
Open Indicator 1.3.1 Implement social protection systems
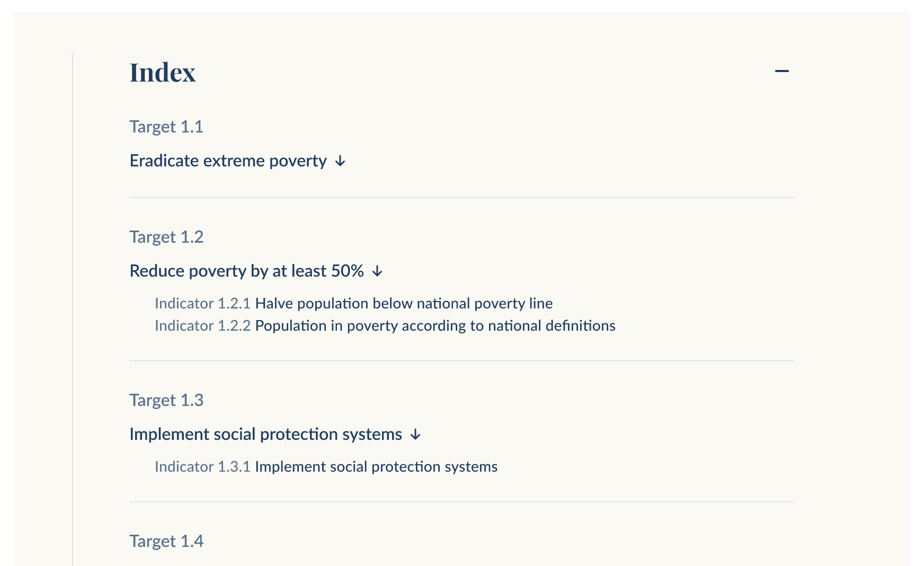(x=325, y=467)
